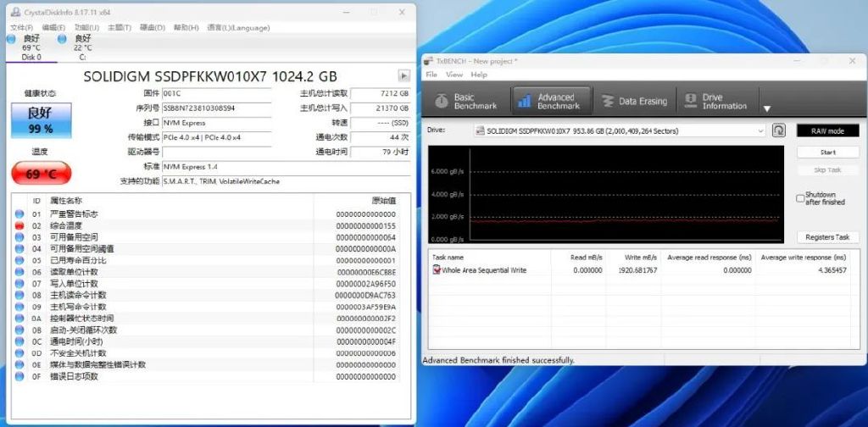Click the Start button in TxBENCH

coord(827,152)
